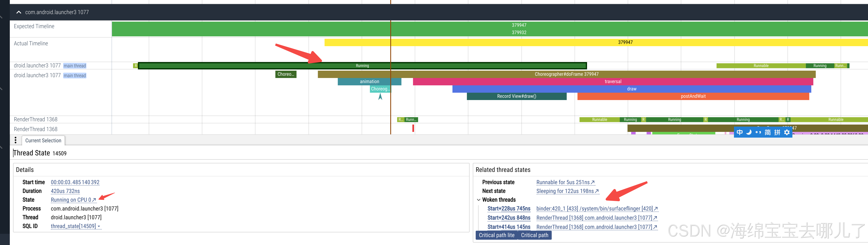Open the binder:420_1 surfaceflinger woken thread link

597,209
